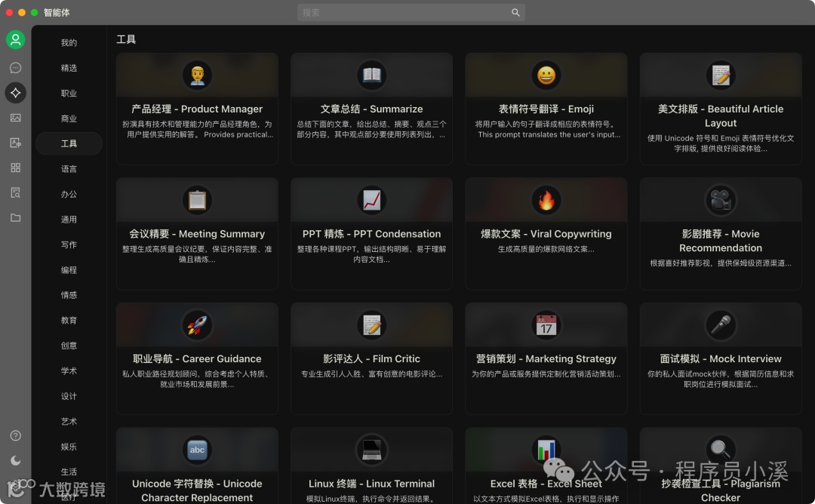Click the Marketing Strategy calendar icon

(546, 325)
